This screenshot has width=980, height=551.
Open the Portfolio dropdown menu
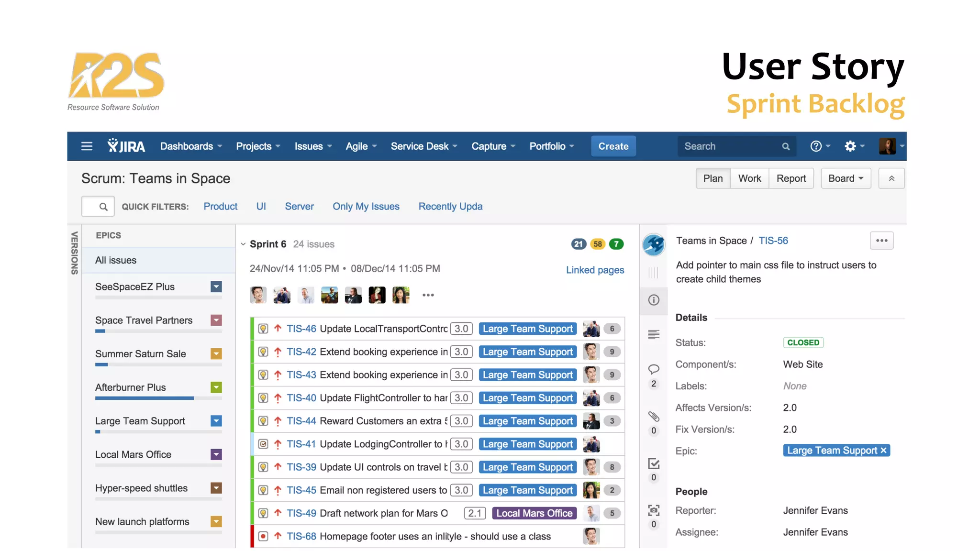tap(552, 146)
